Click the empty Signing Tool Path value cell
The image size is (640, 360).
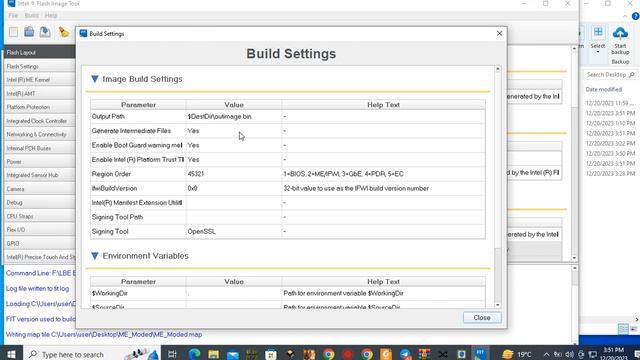[234, 217]
